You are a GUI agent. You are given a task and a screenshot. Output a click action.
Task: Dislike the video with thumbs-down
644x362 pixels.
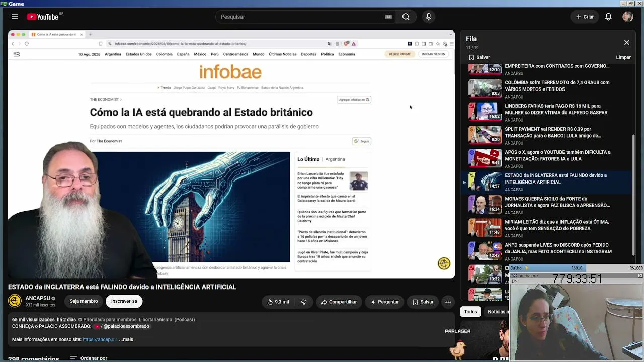point(304,302)
